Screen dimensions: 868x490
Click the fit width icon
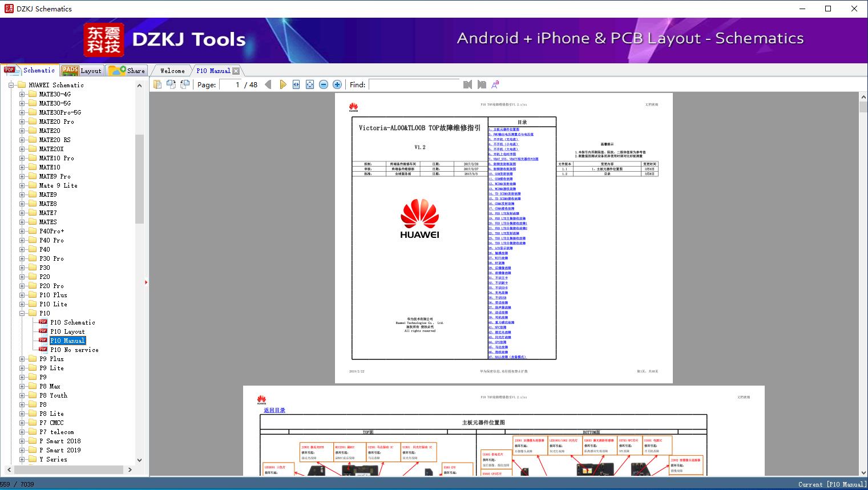click(296, 84)
